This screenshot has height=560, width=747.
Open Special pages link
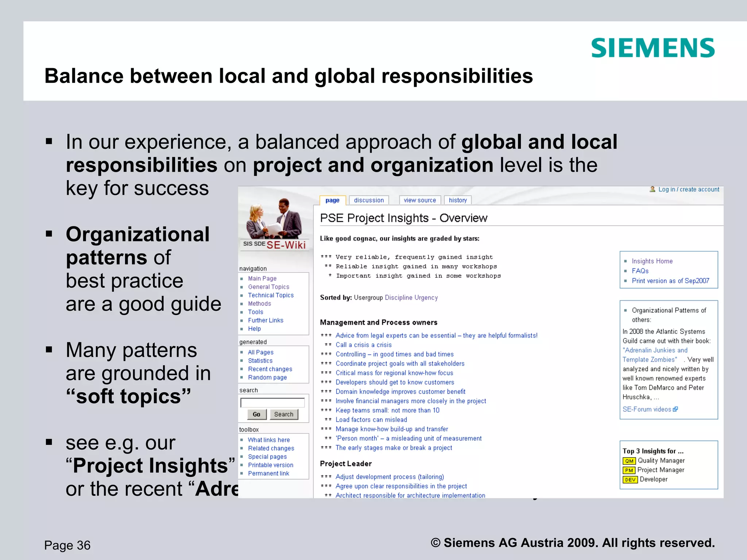pyautogui.click(x=267, y=457)
